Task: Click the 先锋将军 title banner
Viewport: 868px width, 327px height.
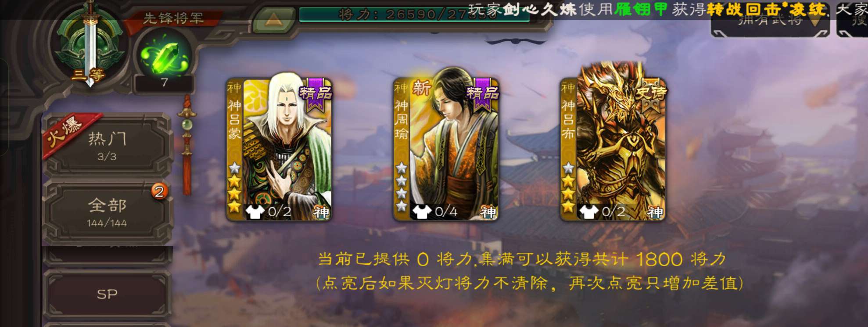Action: [173, 18]
